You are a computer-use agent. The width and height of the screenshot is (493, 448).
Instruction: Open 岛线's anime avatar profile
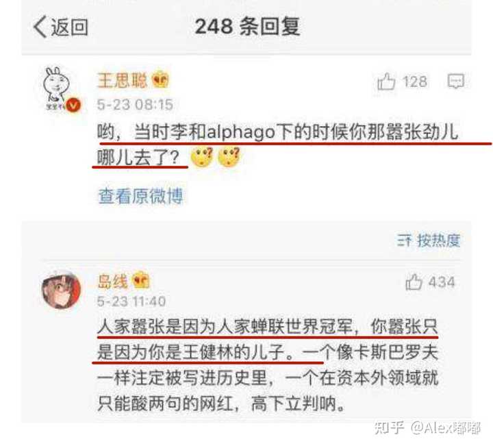tap(62, 290)
